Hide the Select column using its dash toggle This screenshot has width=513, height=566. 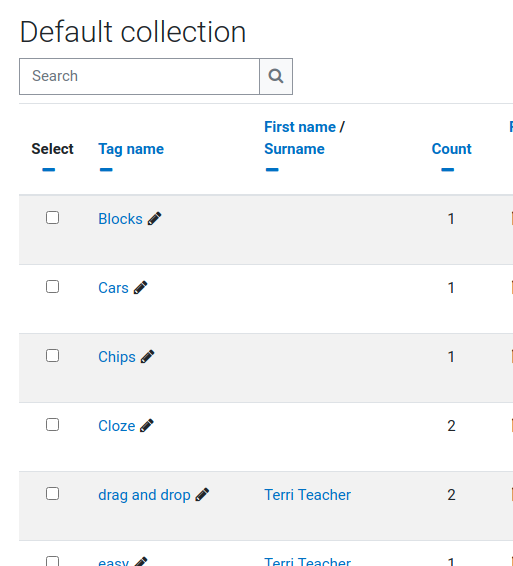pos(48,170)
